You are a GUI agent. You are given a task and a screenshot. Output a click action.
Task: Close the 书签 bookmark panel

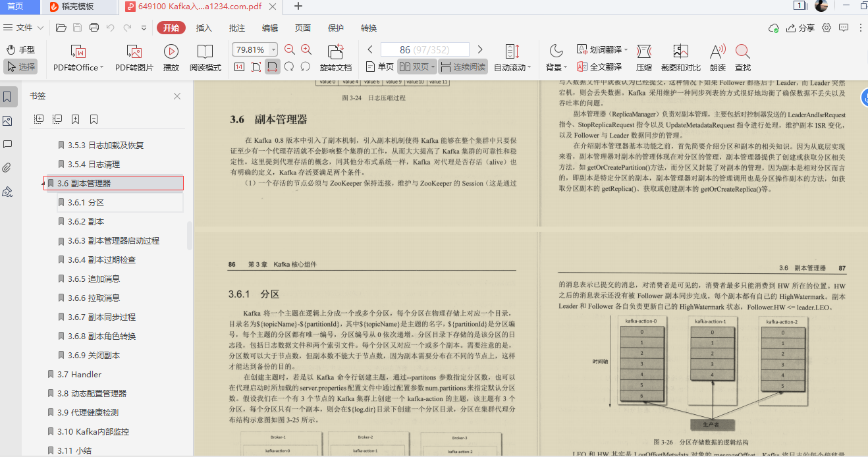point(177,96)
